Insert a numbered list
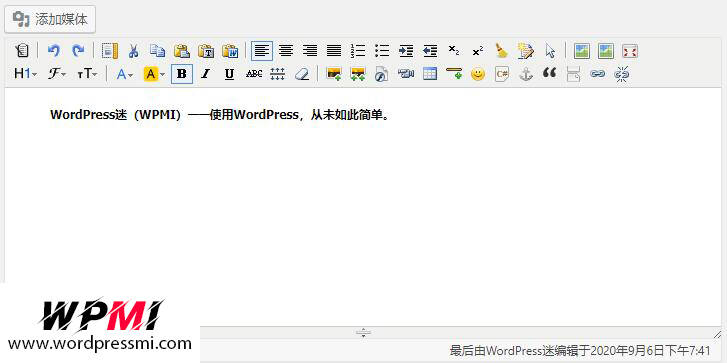Screen dimensions: 727x363 click(358, 51)
